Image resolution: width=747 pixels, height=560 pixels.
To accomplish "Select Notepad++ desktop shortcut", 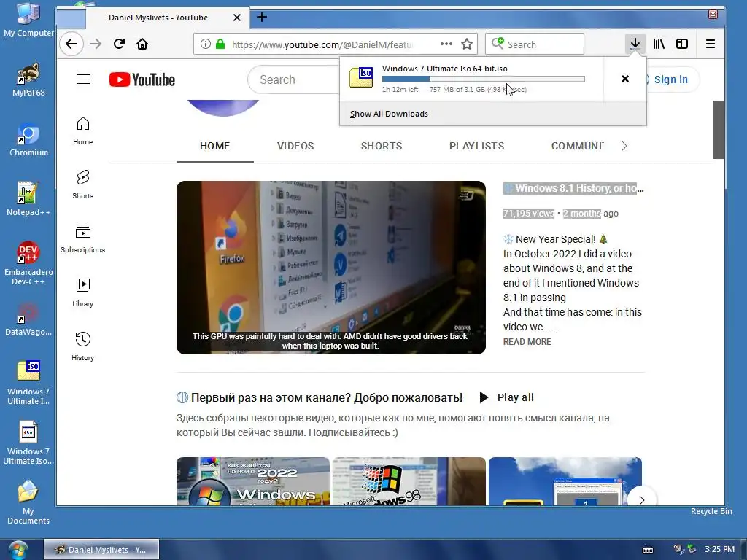I will coord(28,199).
